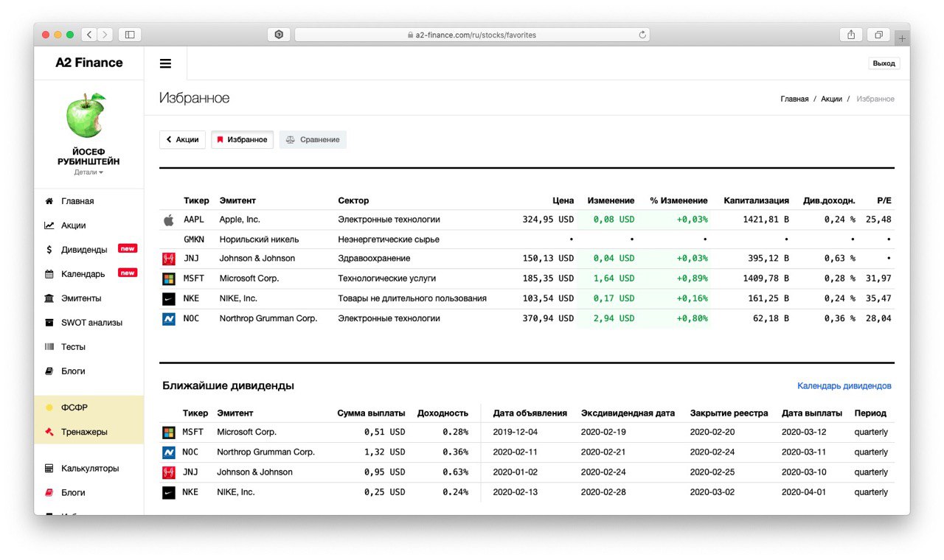Click the Акции chart icon in sidebar
This screenshot has width=944, height=560.
pyautogui.click(x=49, y=225)
